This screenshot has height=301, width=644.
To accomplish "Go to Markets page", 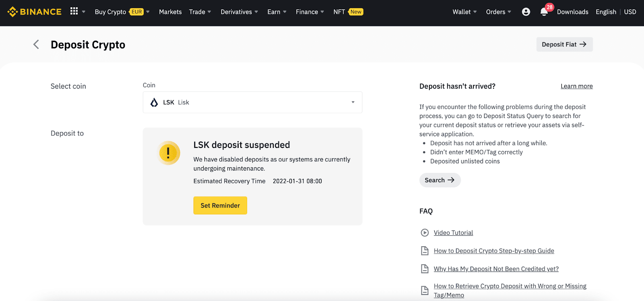I will pos(170,12).
